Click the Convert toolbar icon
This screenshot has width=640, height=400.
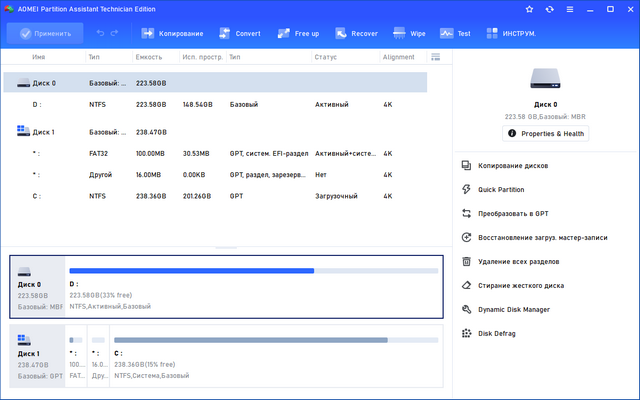(x=237, y=33)
